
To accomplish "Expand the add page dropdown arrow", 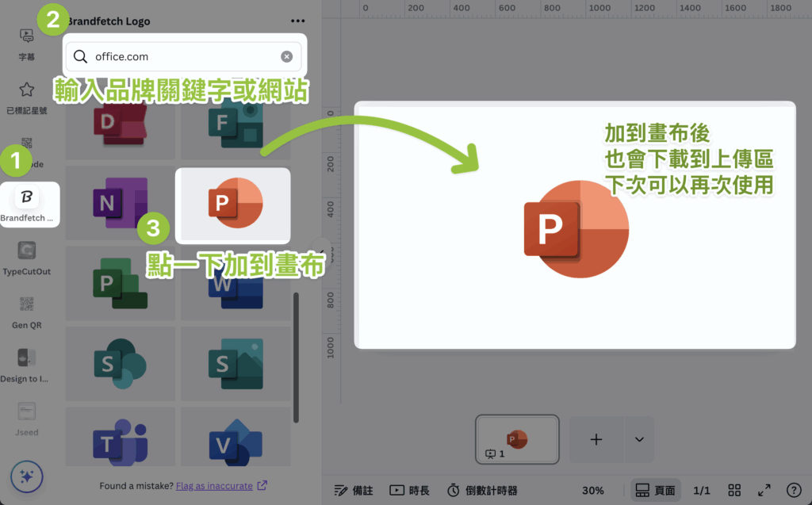I will pos(640,440).
